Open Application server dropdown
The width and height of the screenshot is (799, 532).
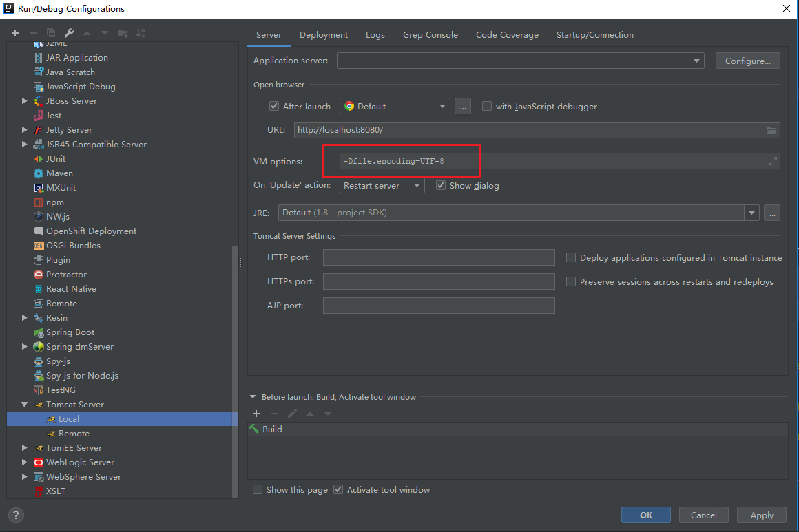point(520,61)
